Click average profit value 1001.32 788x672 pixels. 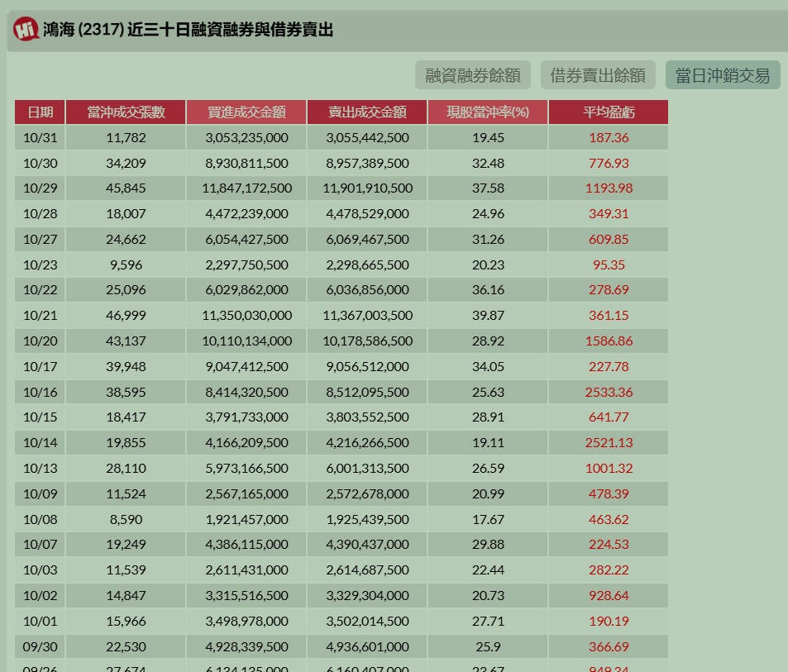coord(609,469)
